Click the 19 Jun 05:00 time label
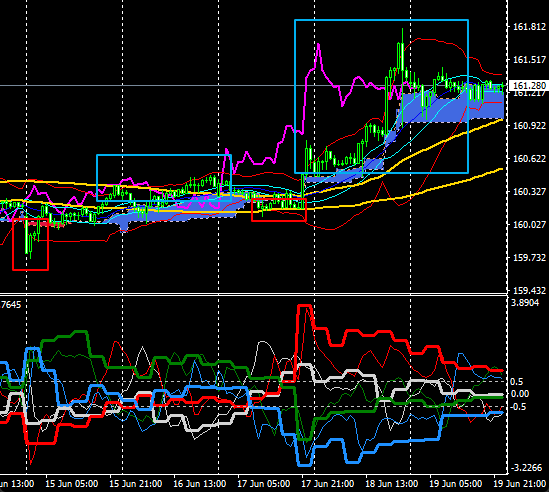549x492 pixels. click(456, 484)
